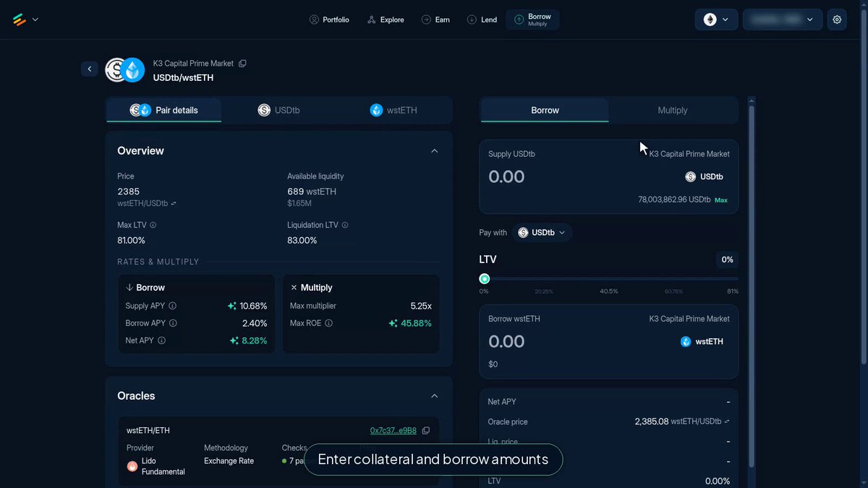The image size is (868, 488).
Task: Click the right panel vertical scrollbar
Action: 752,286
